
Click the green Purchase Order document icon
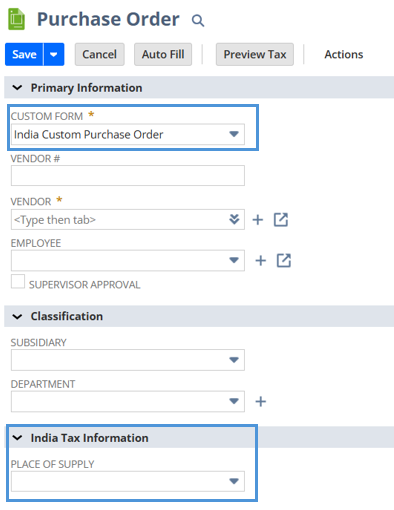[x=16, y=19]
